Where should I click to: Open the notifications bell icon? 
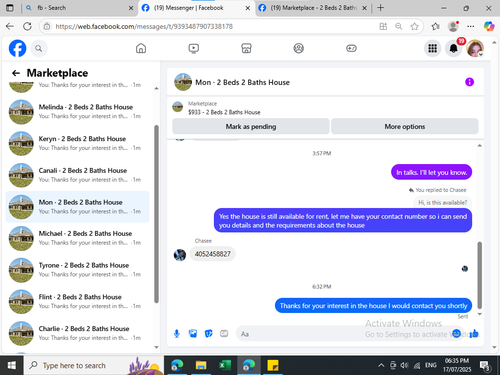(454, 49)
